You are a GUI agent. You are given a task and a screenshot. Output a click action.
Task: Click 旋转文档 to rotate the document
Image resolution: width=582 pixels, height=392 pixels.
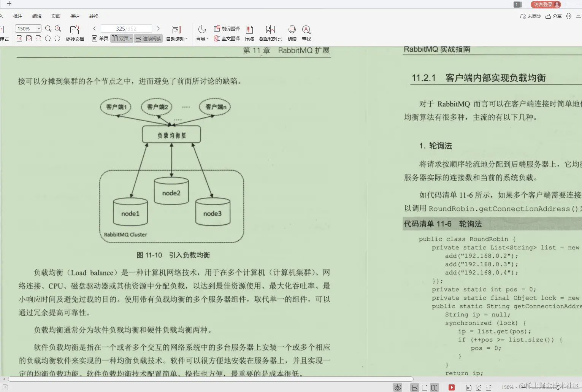tap(75, 33)
